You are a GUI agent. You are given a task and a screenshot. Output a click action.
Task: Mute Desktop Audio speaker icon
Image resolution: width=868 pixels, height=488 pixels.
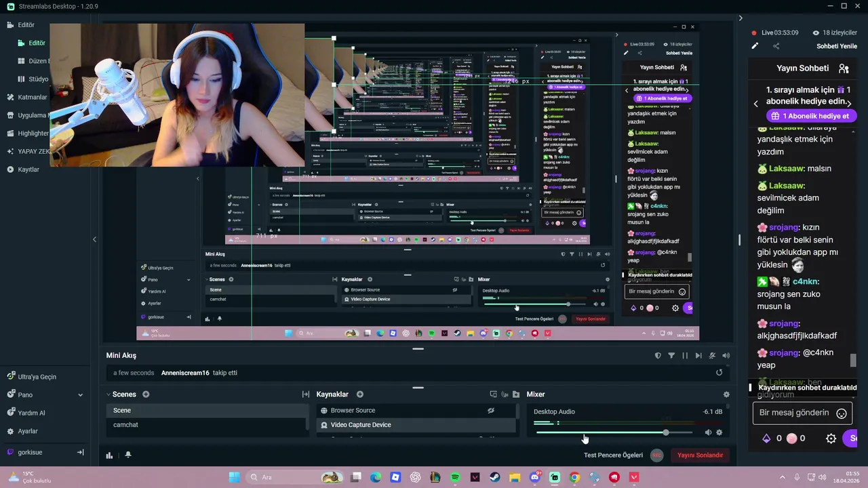(708, 432)
